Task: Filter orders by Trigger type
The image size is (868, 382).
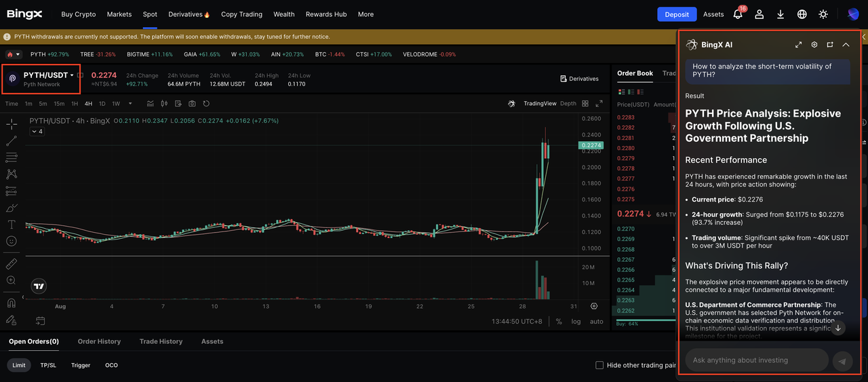Action: (x=81, y=365)
